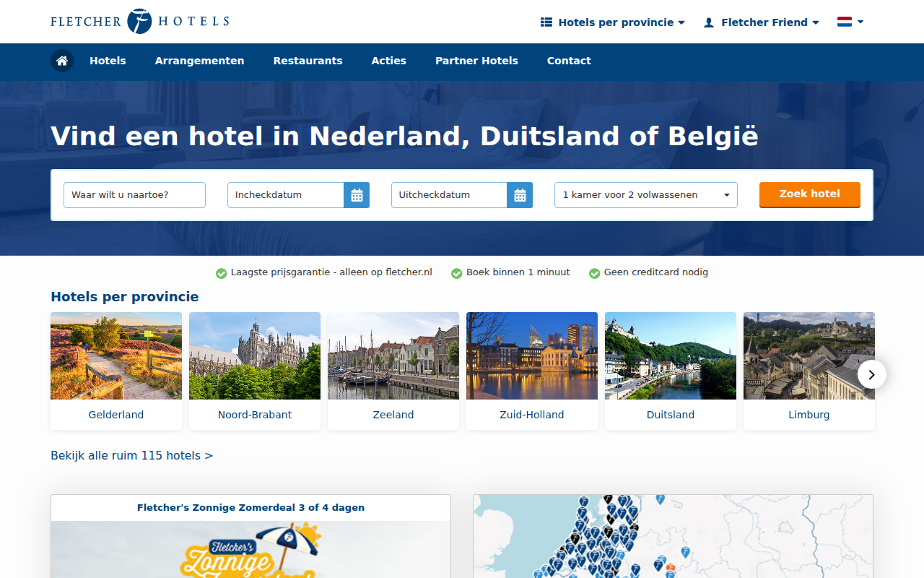Expand the Hotels per provincie dropdown
The image size is (924, 578).
pyautogui.click(x=613, y=22)
